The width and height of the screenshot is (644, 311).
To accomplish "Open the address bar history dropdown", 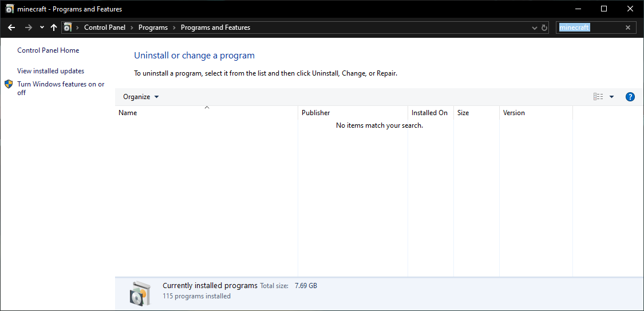I will tap(534, 28).
